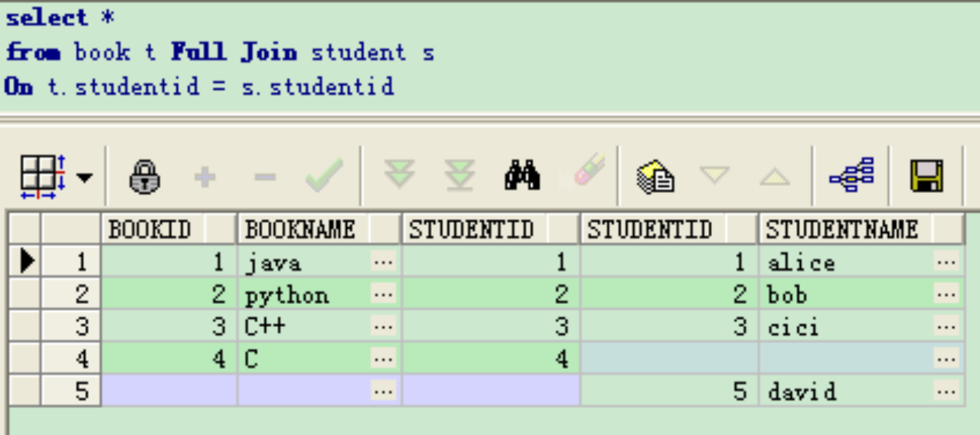Select row 5 by its row number
980x435 pixels.
tap(71, 391)
